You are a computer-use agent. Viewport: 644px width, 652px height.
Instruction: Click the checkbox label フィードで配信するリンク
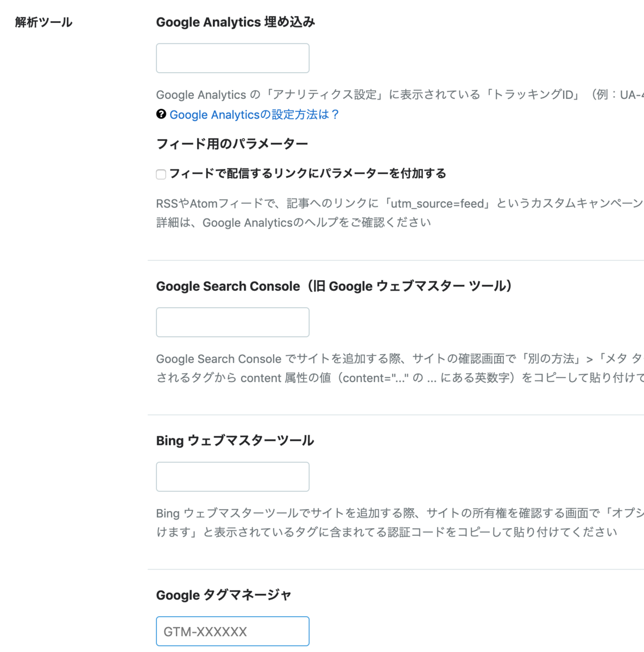(308, 173)
